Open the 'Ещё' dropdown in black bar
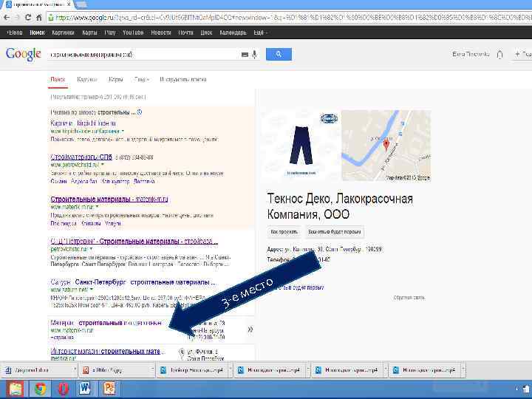The height and width of the screenshot is (399, 532). coord(260,33)
